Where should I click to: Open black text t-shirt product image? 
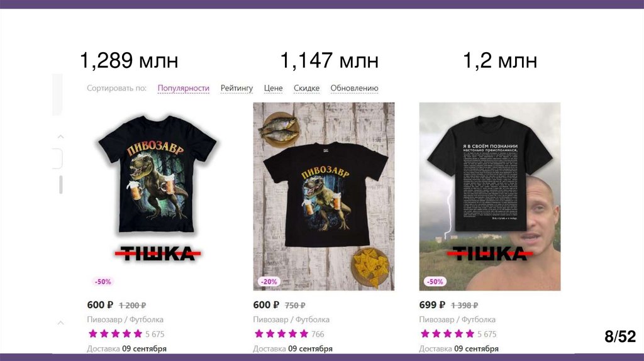(489, 196)
